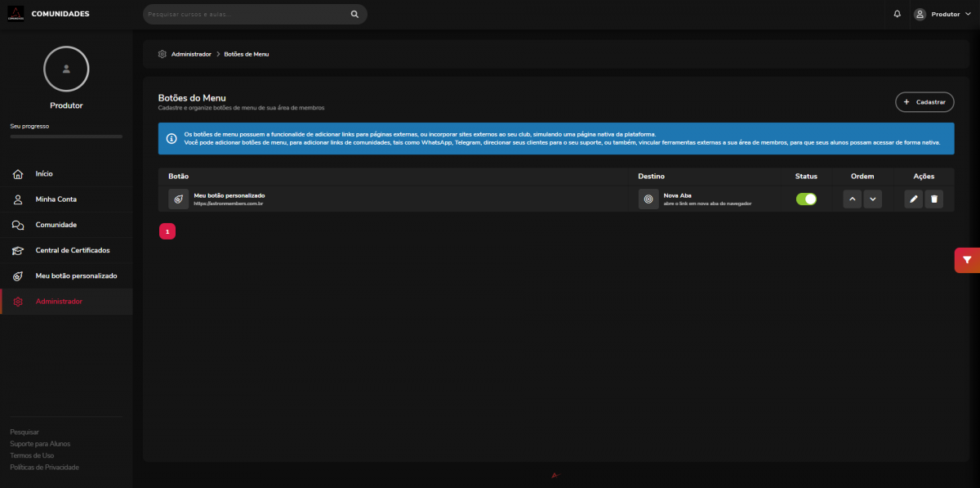Click the Comunidades logo in header
The image size is (980, 488).
(16, 14)
